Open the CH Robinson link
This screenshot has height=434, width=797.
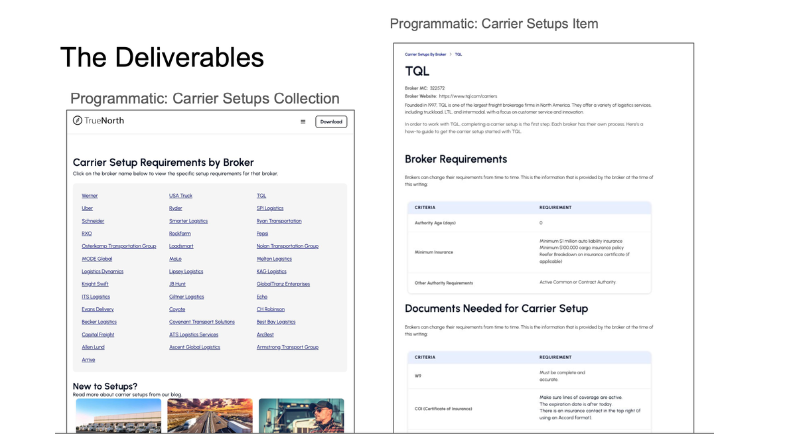click(x=270, y=309)
